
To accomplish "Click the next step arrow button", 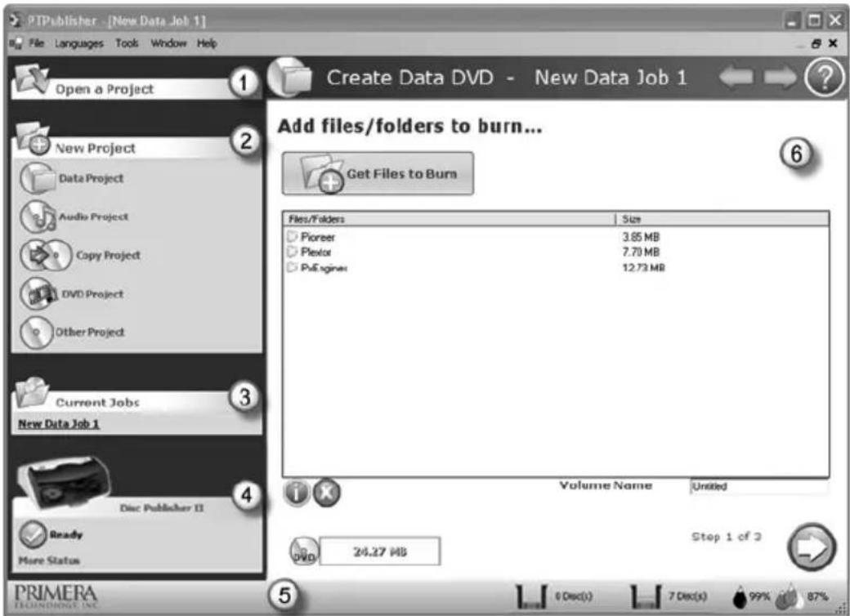I will point(811,547).
